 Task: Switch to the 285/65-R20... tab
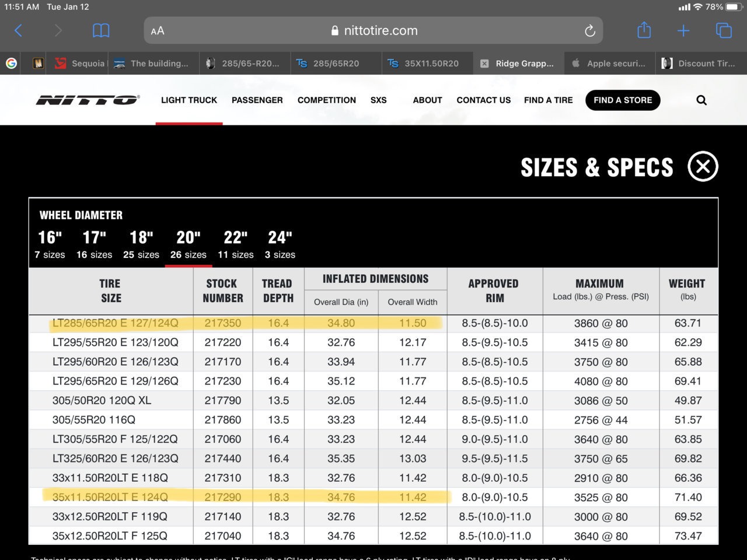click(245, 63)
